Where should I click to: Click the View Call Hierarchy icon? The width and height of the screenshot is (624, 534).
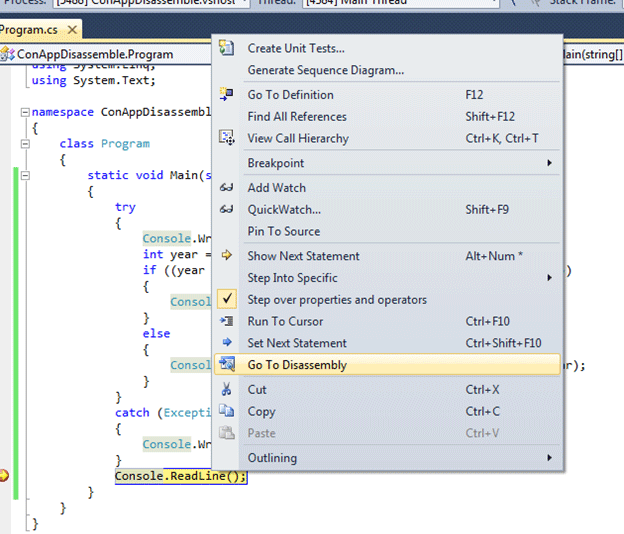tap(227, 138)
